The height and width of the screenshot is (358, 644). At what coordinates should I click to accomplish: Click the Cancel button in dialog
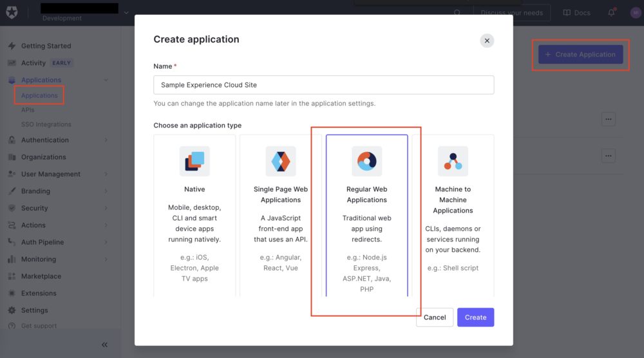coord(435,317)
